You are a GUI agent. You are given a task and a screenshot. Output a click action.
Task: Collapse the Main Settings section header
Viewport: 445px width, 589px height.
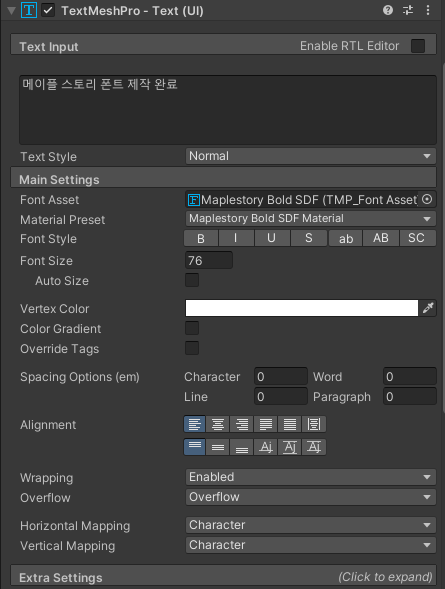[223, 178]
